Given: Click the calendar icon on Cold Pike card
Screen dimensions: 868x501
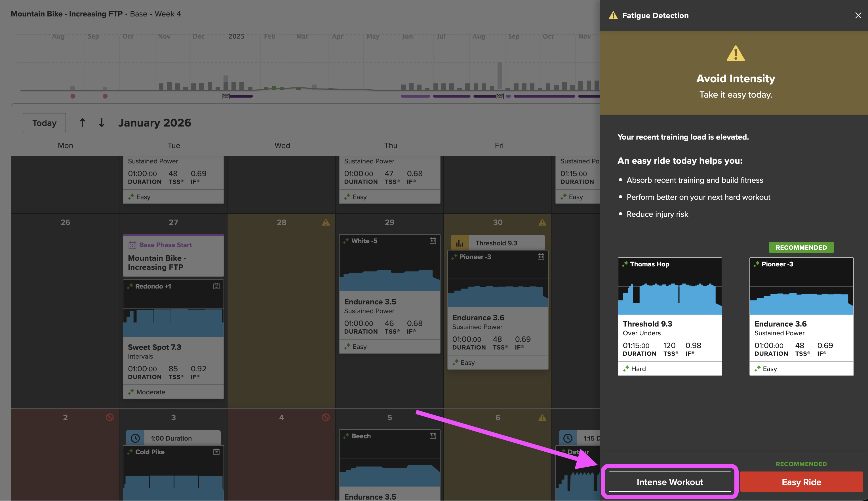Looking at the screenshot, I should tap(216, 452).
